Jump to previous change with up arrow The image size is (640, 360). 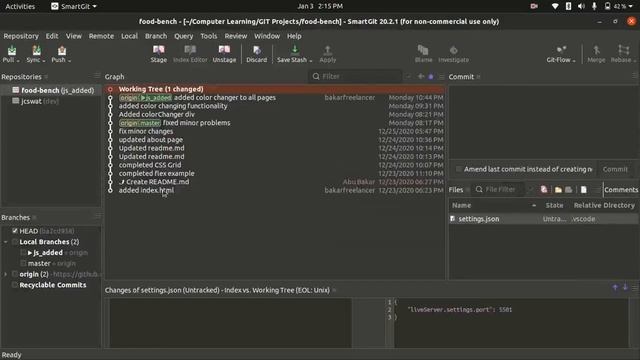615,287
